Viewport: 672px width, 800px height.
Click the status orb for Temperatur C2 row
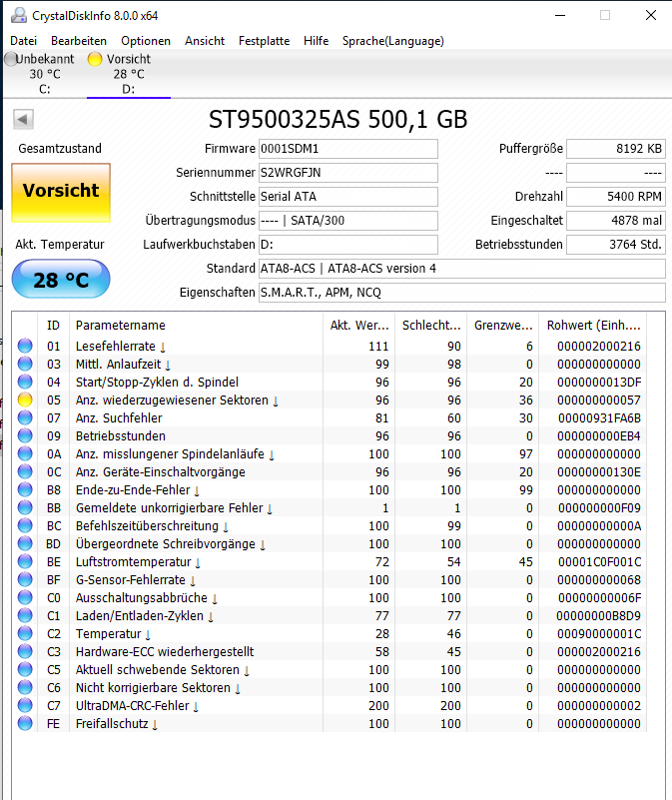point(25,633)
